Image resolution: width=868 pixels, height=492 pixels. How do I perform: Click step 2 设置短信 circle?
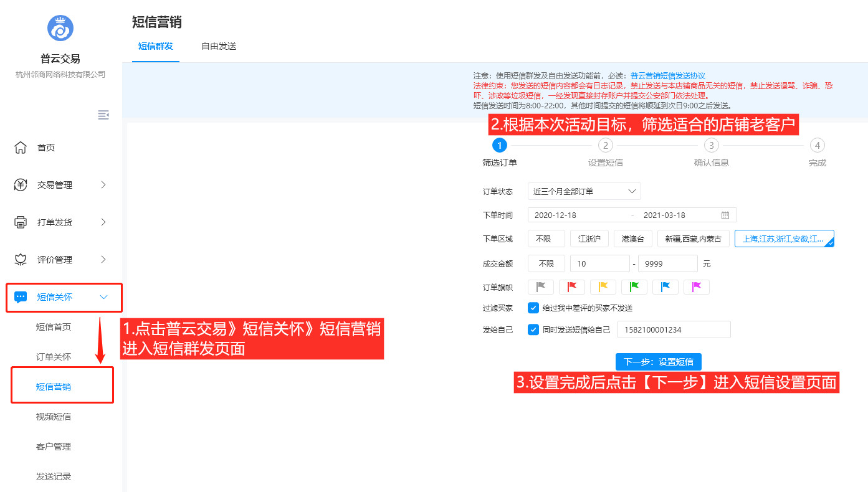(x=605, y=145)
